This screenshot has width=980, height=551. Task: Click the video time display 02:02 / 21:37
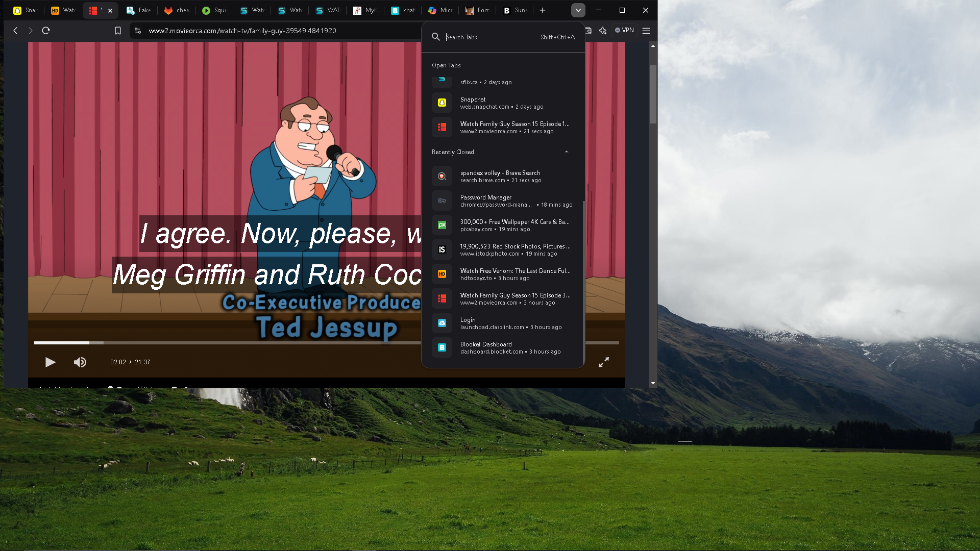point(130,362)
